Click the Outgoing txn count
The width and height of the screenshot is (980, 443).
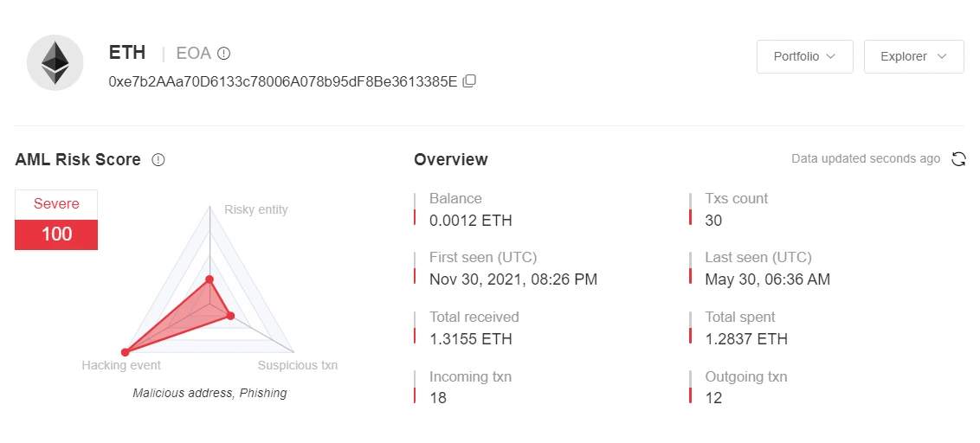coord(713,398)
